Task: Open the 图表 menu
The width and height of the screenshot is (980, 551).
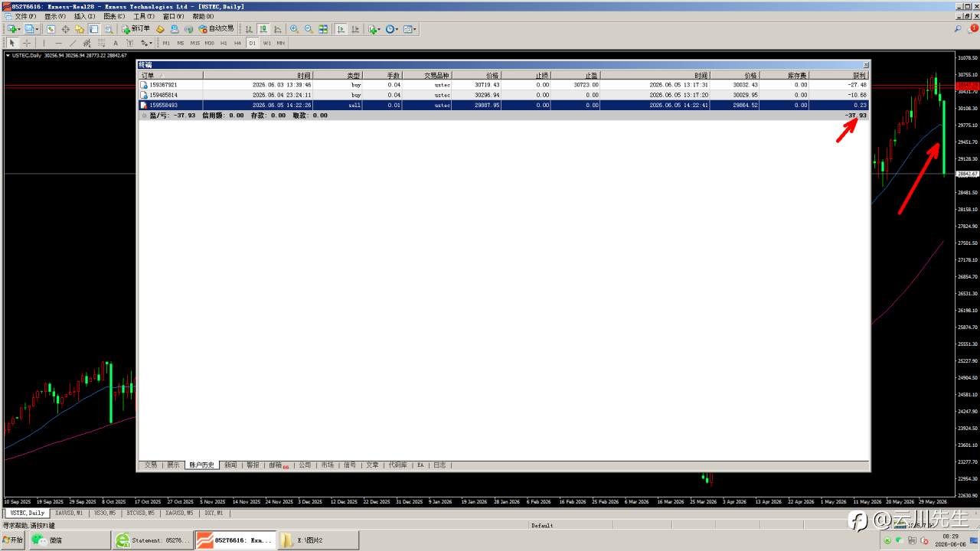Action: 114,16
